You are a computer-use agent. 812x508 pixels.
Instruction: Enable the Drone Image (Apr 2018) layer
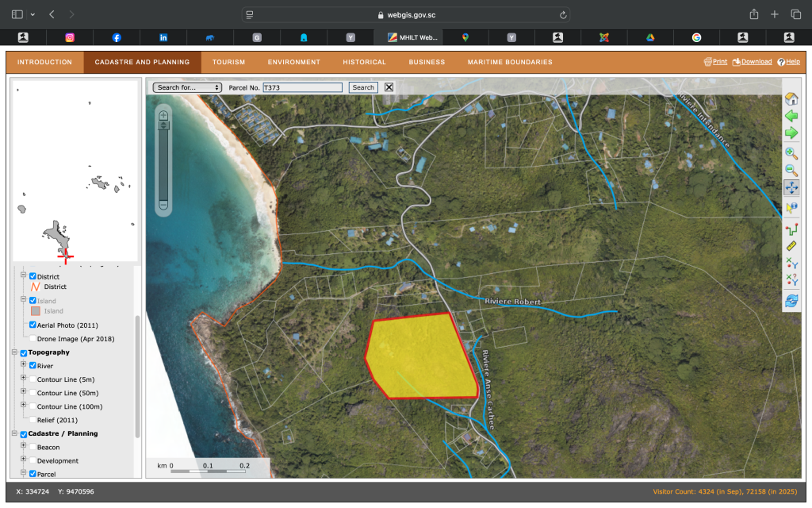tap(33, 339)
